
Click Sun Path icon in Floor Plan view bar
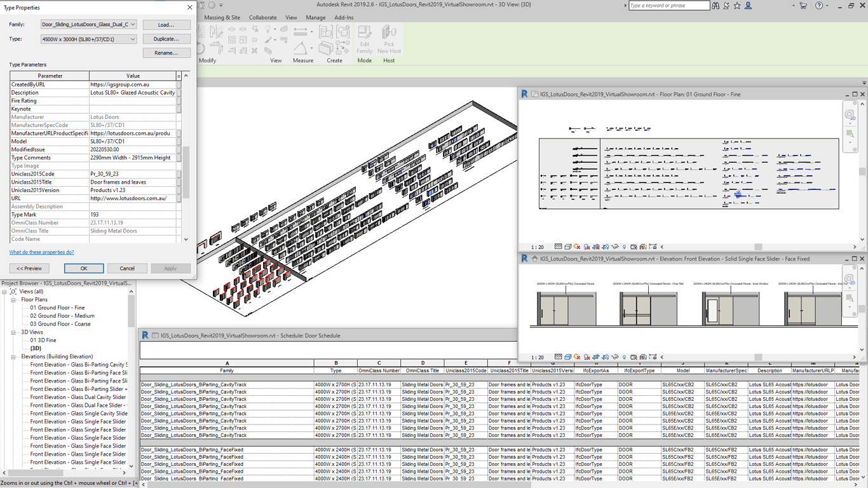tap(577, 247)
